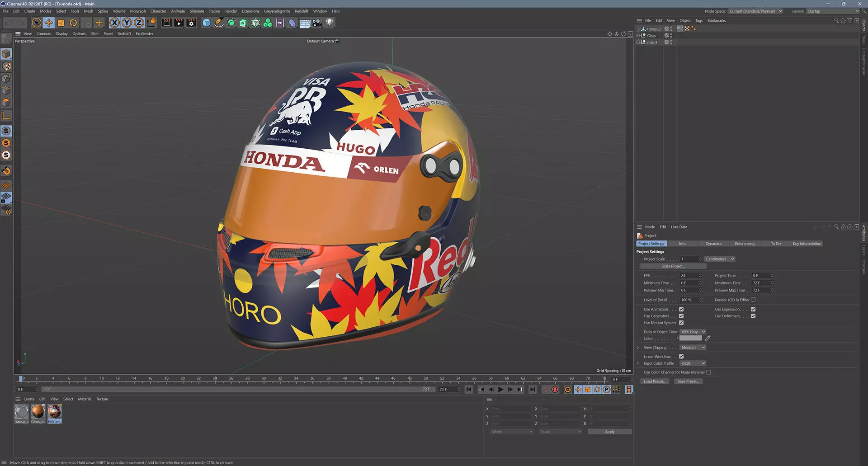
Task: Click the default object Color swatch
Action: tap(691, 338)
